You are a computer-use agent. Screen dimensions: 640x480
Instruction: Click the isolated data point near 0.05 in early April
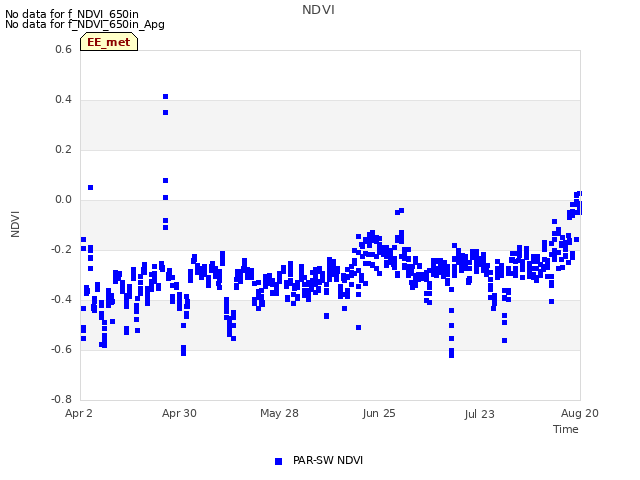91,187
